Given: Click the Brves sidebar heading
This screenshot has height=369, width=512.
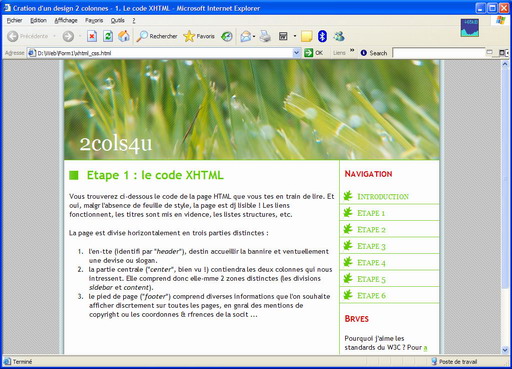Looking at the screenshot, I should point(357,319).
